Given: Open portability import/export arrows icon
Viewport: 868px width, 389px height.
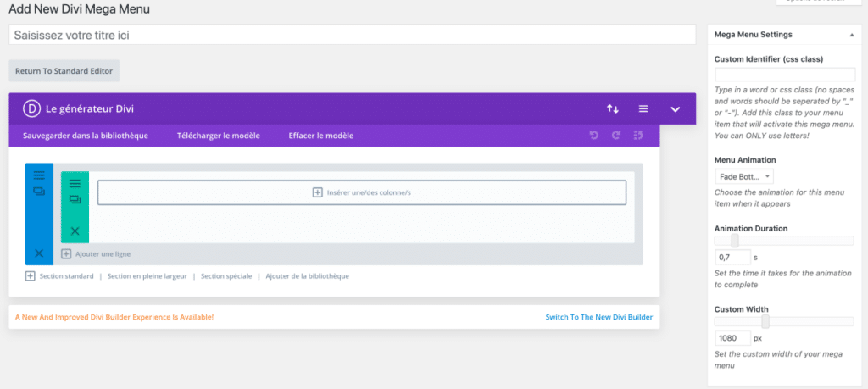Looking at the screenshot, I should [x=612, y=109].
